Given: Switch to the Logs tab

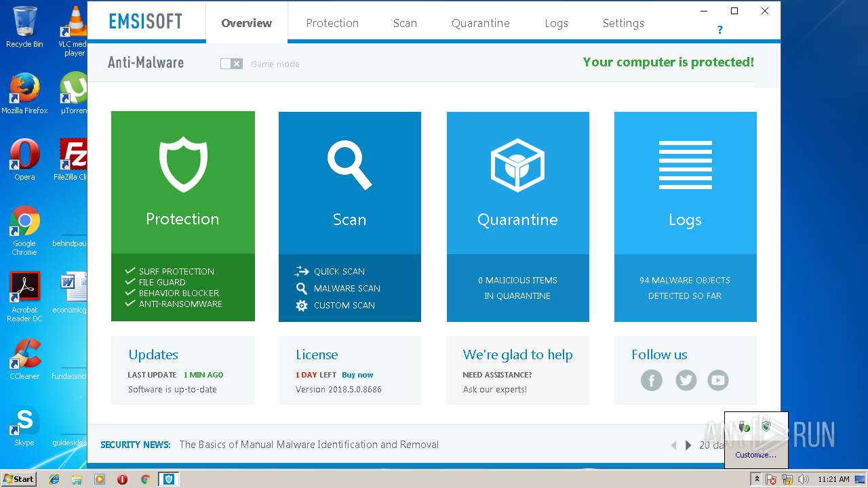Looking at the screenshot, I should (556, 23).
